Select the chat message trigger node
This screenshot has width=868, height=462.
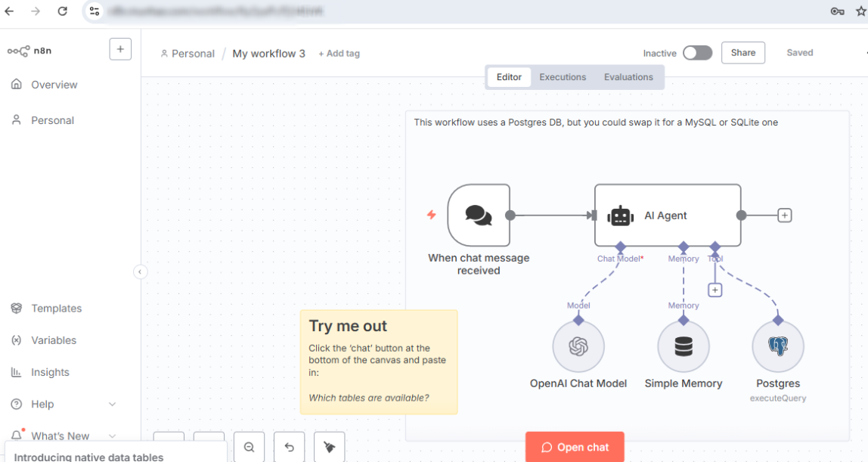point(479,215)
